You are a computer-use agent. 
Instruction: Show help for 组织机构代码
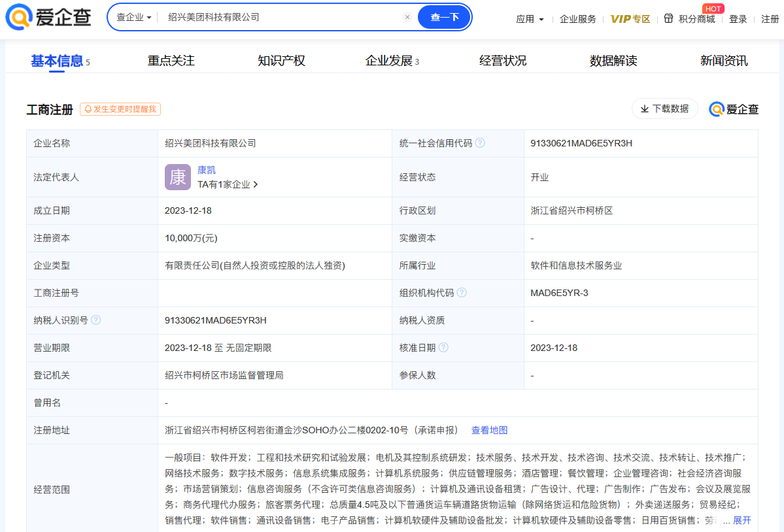point(462,292)
